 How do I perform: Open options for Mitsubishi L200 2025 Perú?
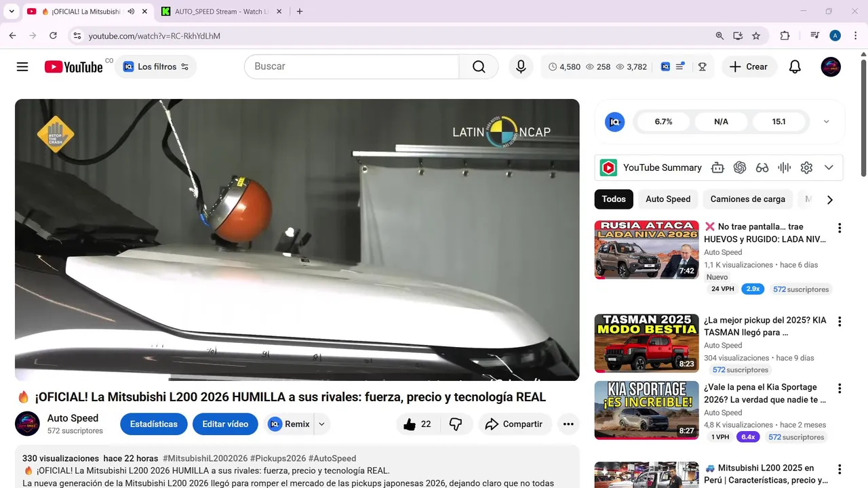click(840, 470)
